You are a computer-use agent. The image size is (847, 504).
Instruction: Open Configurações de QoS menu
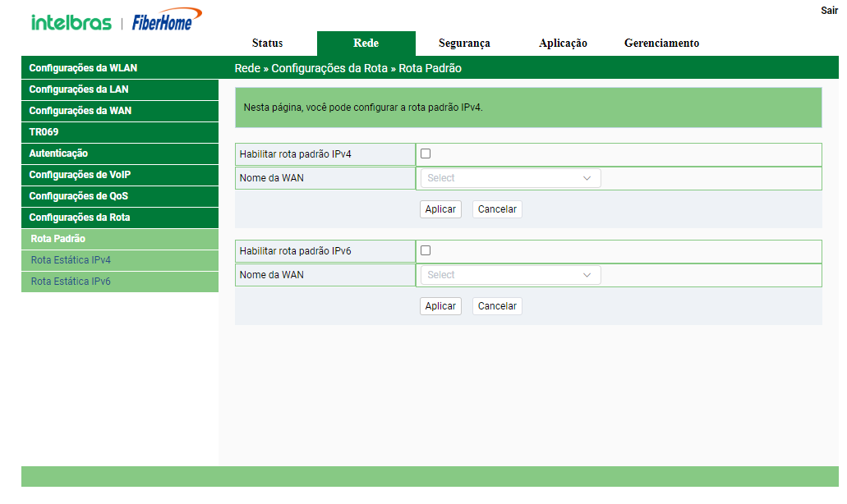point(120,196)
